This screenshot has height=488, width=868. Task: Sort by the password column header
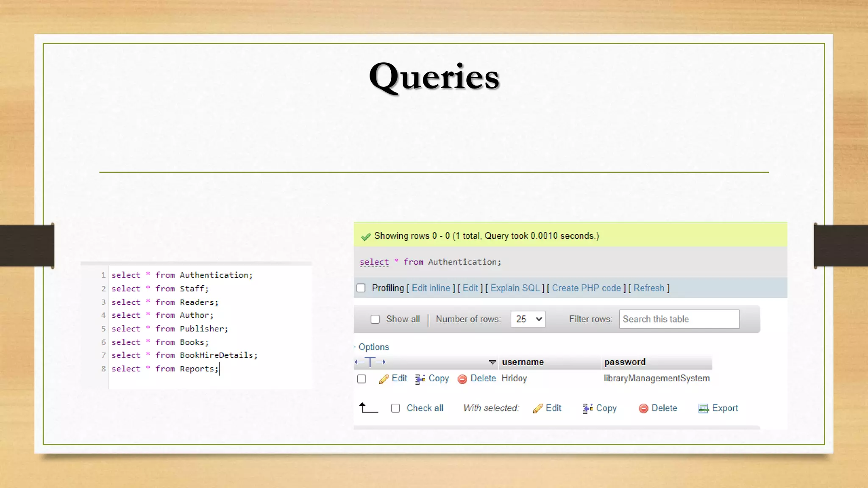coord(625,362)
